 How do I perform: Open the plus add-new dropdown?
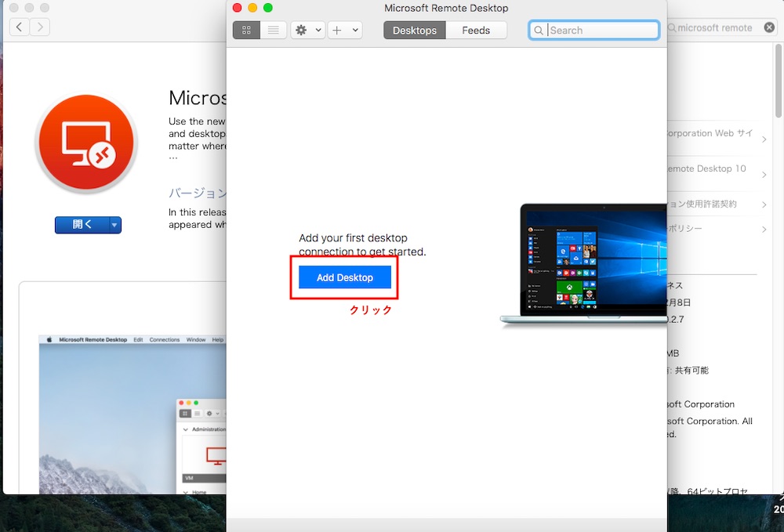point(345,30)
